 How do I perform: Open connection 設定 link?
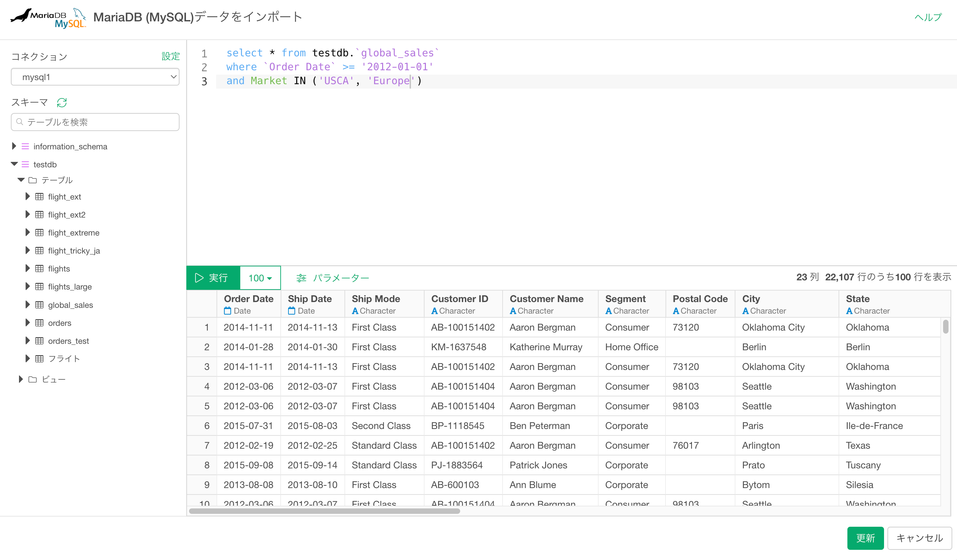tap(170, 56)
